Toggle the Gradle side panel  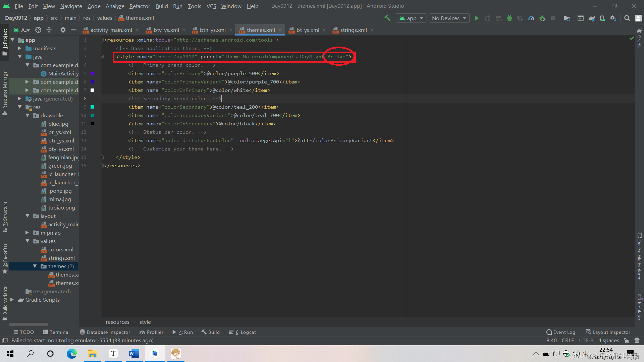click(639, 39)
